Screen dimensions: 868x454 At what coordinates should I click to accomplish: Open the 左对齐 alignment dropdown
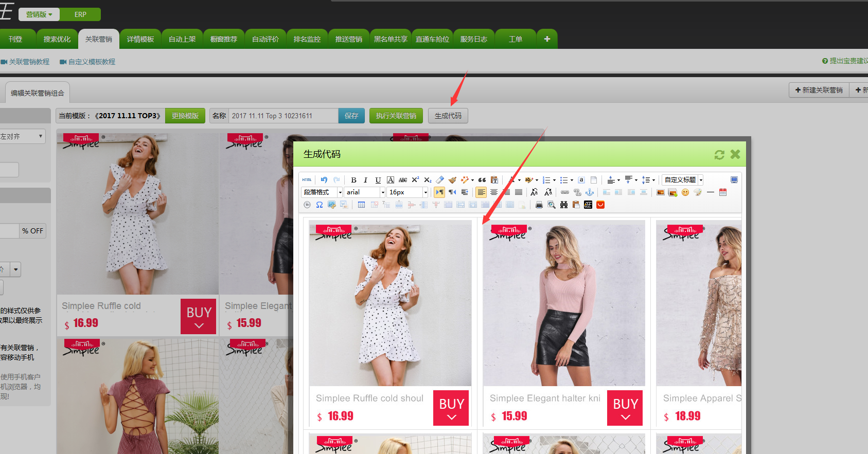point(22,136)
